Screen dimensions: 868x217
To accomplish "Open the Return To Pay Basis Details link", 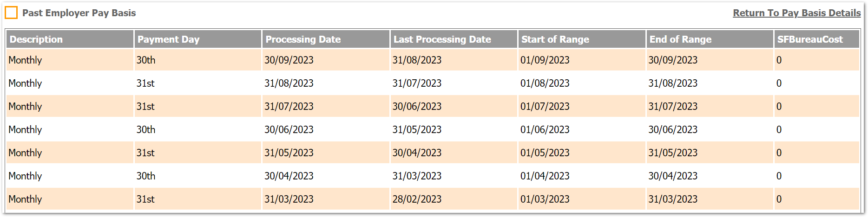I will (796, 13).
